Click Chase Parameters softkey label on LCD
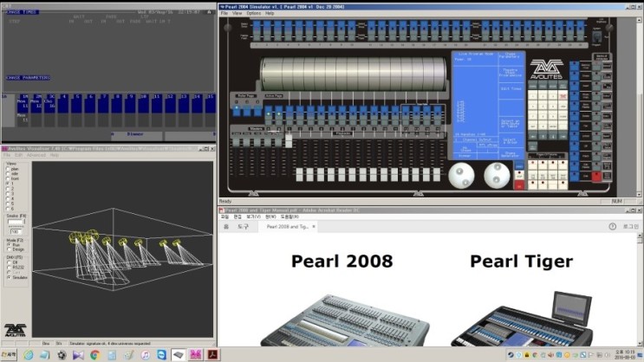Image resolution: width=644 pixels, height=362 pixels. (511, 55)
